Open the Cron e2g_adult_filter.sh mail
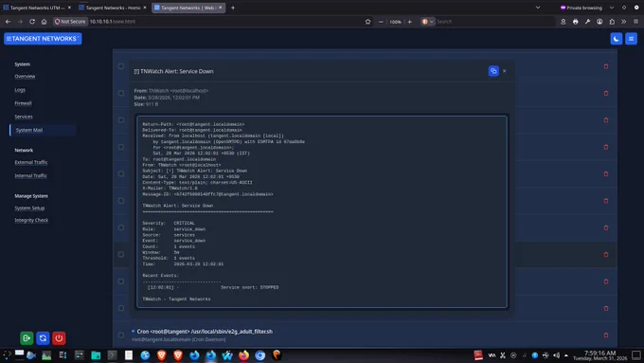This screenshot has height=363, width=644. [205, 332]
